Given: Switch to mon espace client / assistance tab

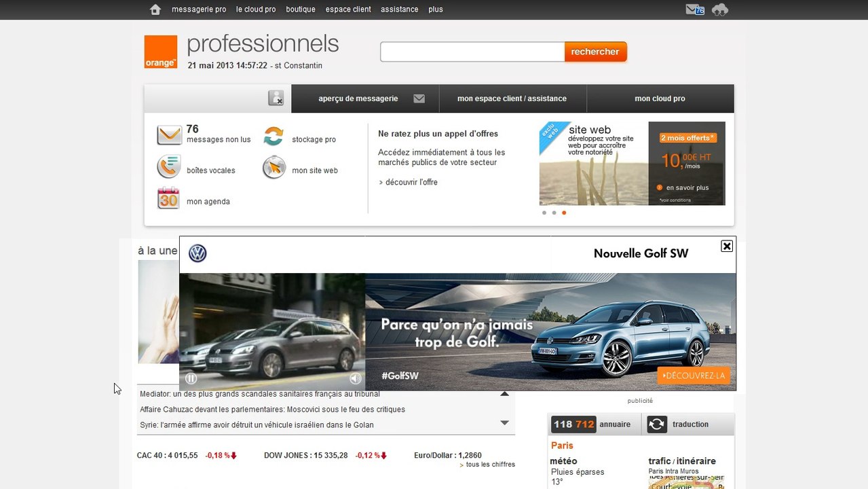Looking at the screenshot, I should [512, 98].
